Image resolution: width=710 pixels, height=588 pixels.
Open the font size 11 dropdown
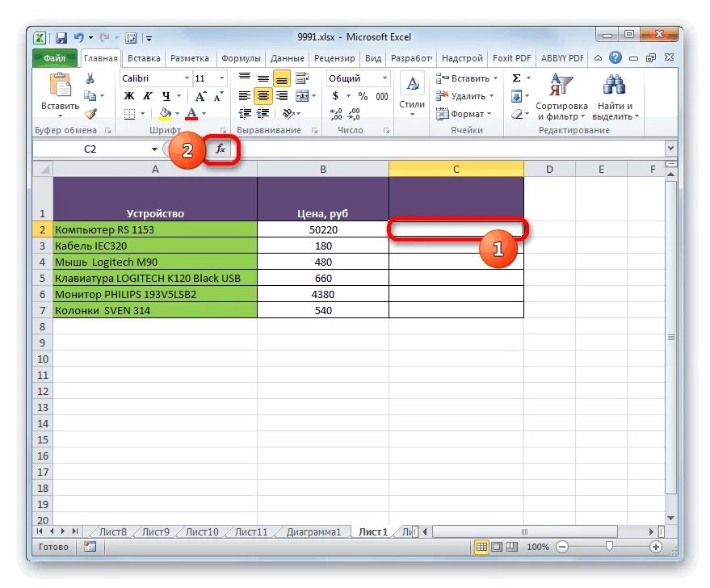[221, 78]
